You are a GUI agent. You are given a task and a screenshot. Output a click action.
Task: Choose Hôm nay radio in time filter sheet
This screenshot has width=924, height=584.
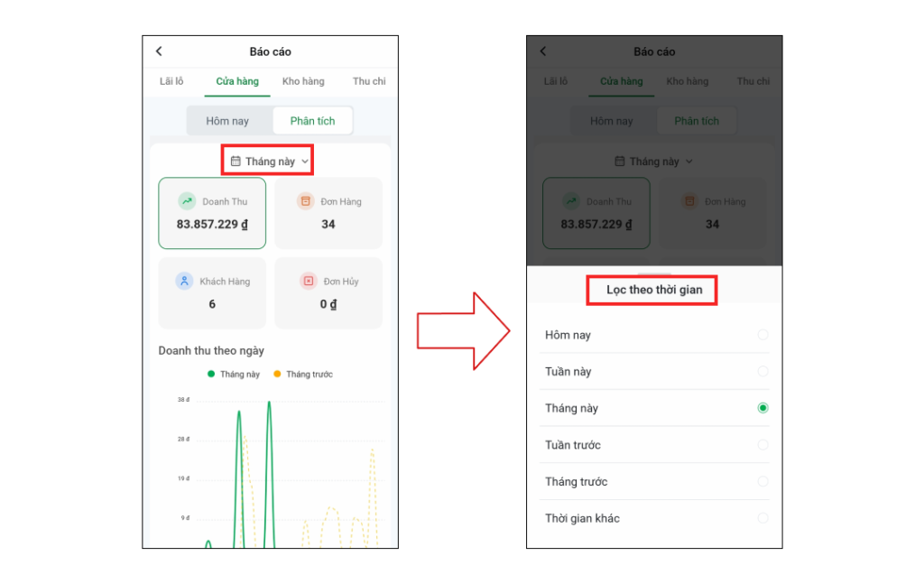click(762, 335)
